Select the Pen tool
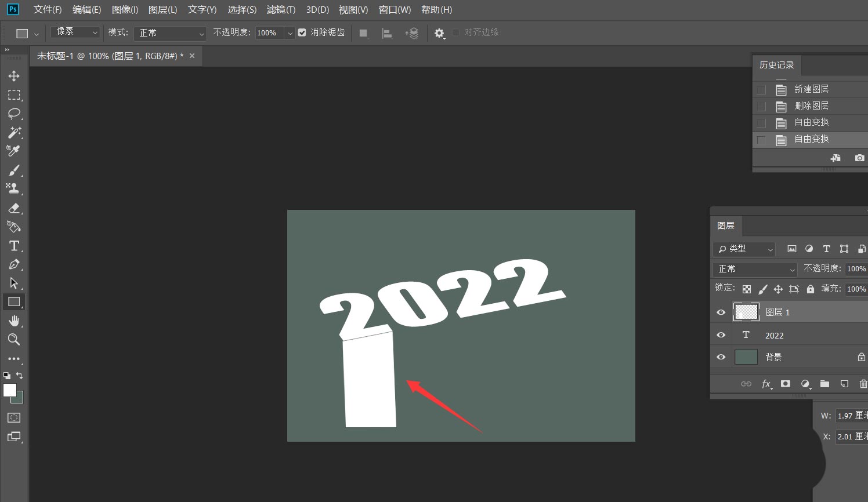The image size is (868, 502). click(x=14, y=264)
